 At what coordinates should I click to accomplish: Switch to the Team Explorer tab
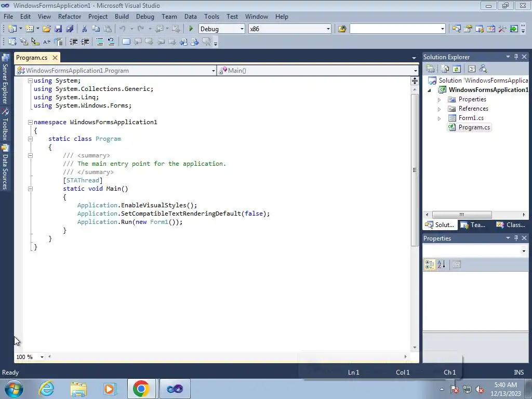(x=473, y=224)
